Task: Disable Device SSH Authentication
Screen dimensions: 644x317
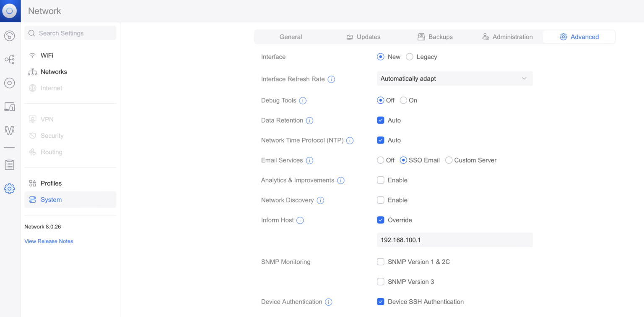Action: (x=380, y=301)
